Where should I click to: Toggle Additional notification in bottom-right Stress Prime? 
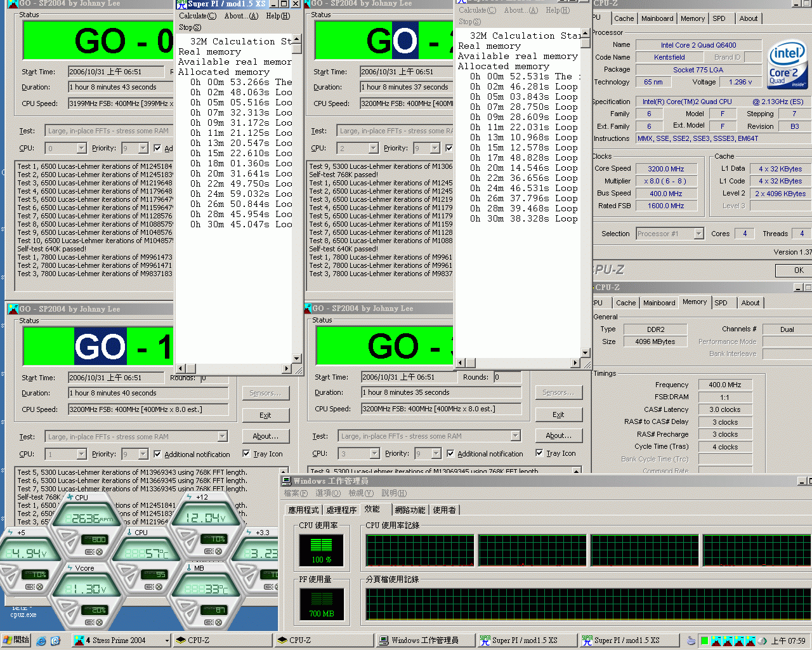coord(450,453)
